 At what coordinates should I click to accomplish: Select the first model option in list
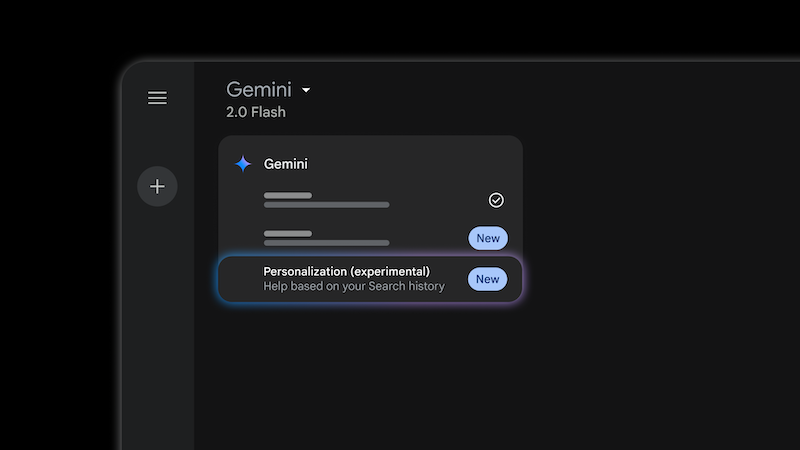pyautogui.click(x=370, y=200)
